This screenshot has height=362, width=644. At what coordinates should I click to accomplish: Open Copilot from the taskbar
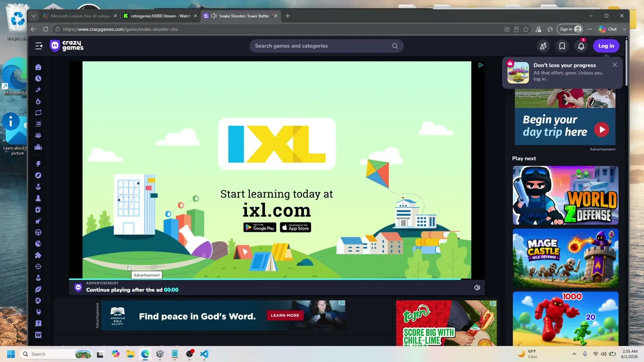point(116,354)
